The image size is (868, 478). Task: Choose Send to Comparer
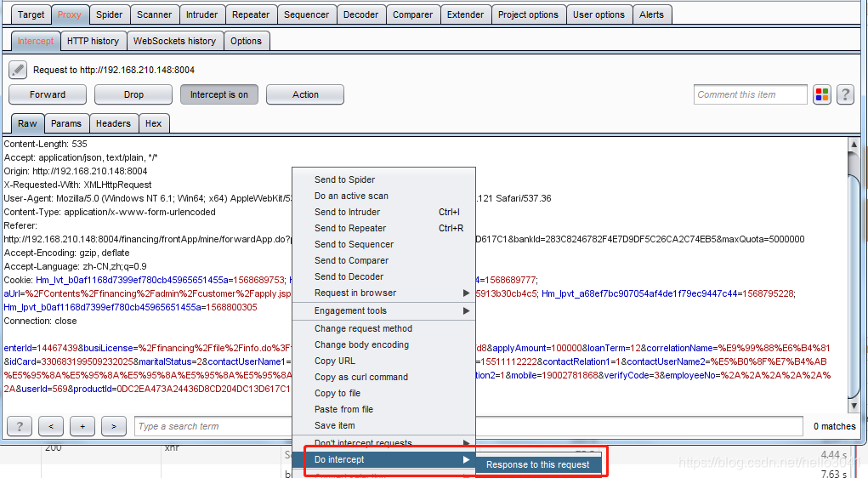[383, 260]
